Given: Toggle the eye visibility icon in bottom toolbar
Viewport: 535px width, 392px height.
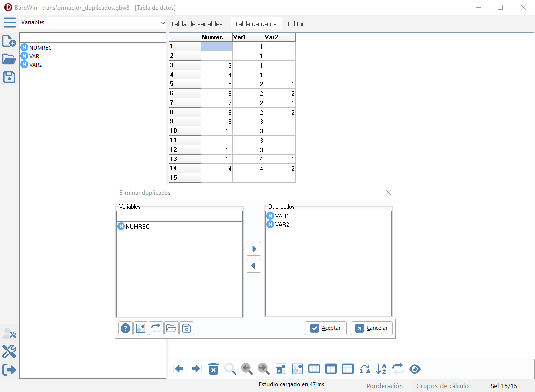Looking at the screenshot, I should [415, 369].
